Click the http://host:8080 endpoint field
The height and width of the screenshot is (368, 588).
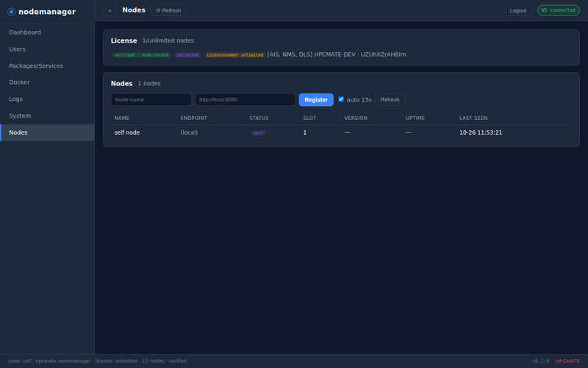[245, 99]
